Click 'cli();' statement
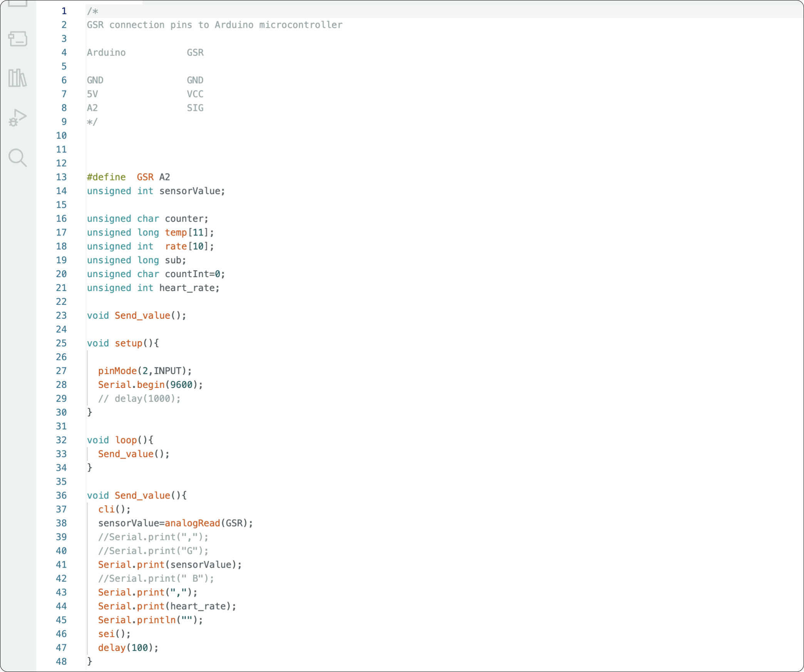The image size is (804, 672). 114,509
